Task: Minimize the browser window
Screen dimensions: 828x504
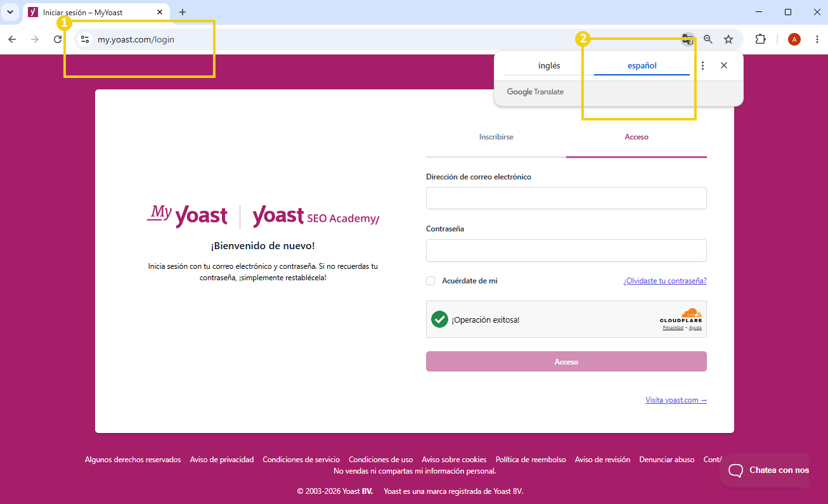Action: click(x=760, y=12)
